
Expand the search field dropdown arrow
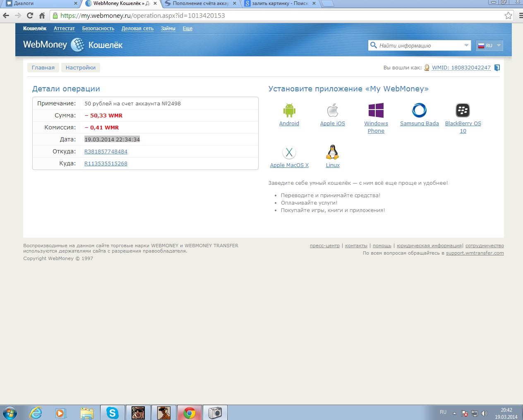(466, 45)
